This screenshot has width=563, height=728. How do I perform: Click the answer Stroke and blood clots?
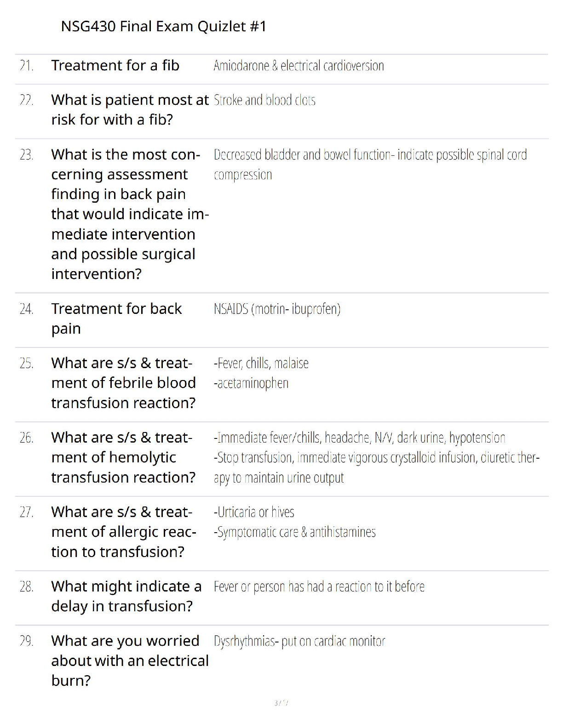tap(264, 100)
